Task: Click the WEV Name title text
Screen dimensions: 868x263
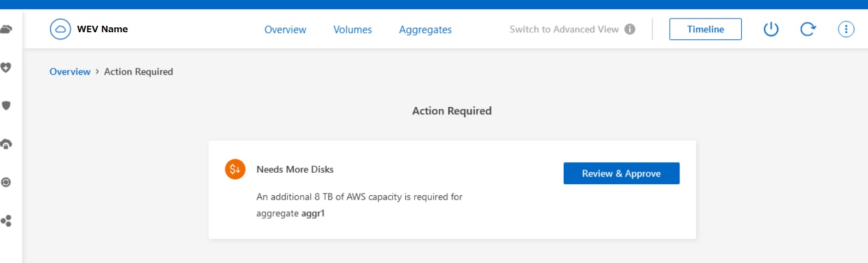Action: 102,29
